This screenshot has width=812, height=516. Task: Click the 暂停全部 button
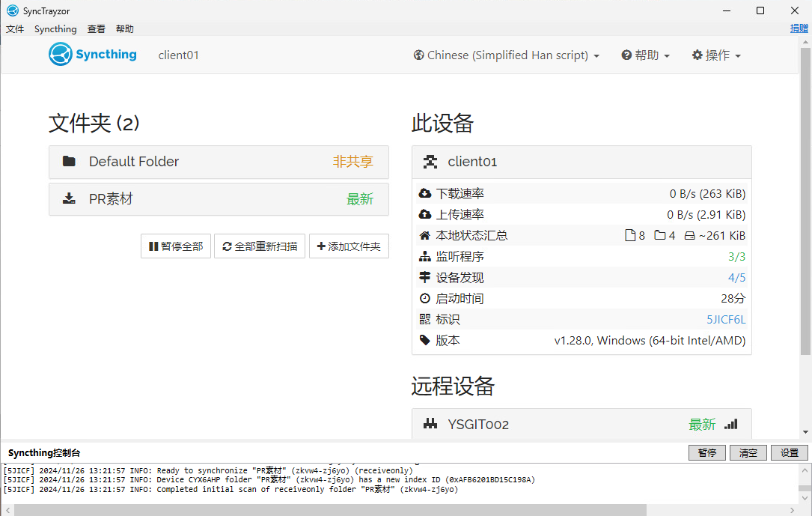point(176,246)
